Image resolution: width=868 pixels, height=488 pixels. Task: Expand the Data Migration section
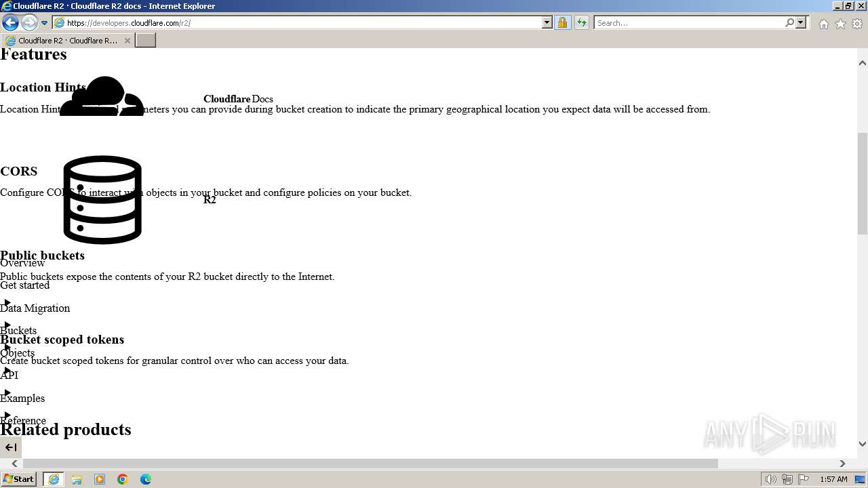pyautogui.click(x=7, y=302)
